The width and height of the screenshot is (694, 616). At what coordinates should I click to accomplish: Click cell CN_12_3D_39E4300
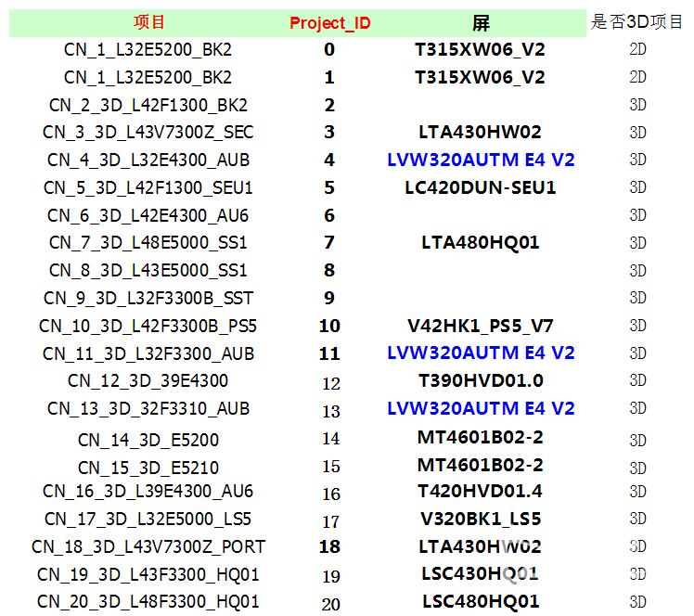point(148,380)
